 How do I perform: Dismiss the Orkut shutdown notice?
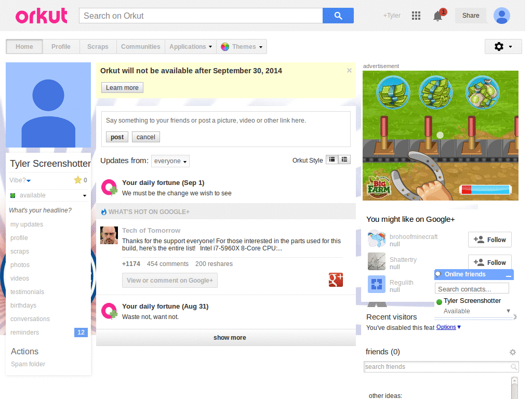click(x=349, y=71)
